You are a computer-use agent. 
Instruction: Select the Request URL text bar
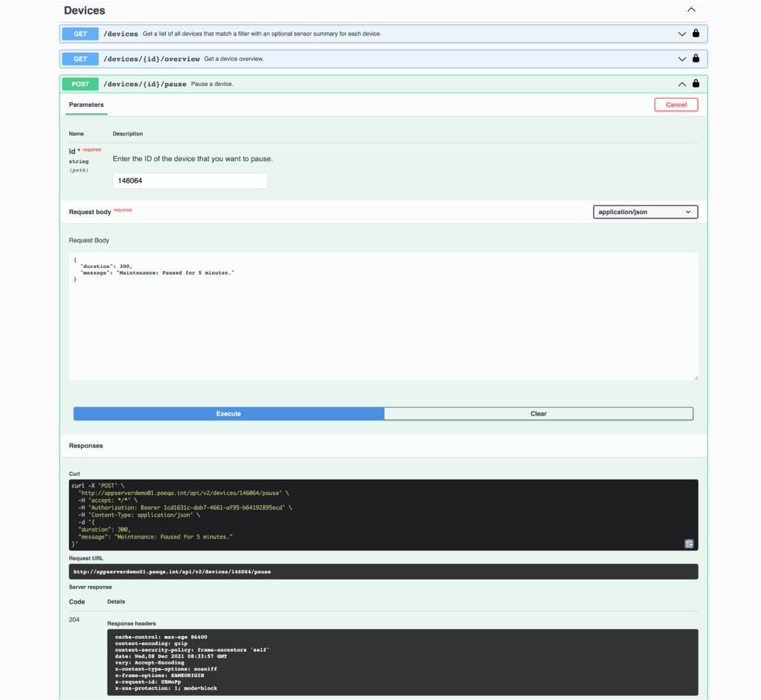383,571
